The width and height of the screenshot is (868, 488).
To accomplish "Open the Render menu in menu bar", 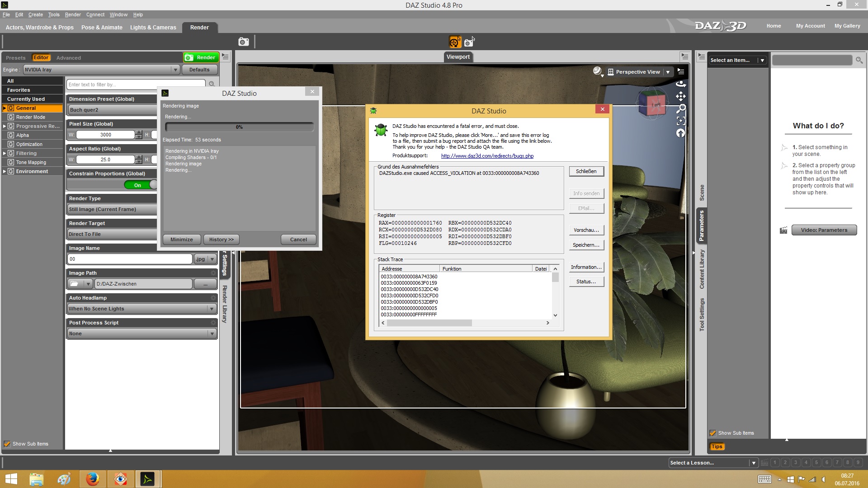I will coord(72,14).
